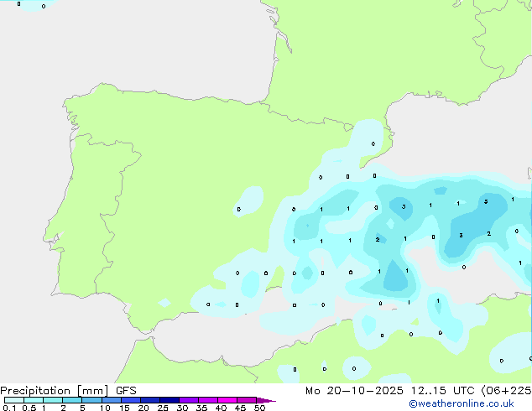Open the weatheronline.co.uk link
The image size is (532, 411).
point(462,403)
